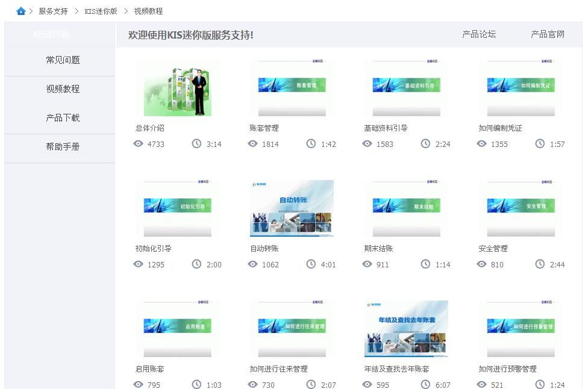Open the 产品论坛 link in the header
The image size is (588, 389).
coord(479,34)
